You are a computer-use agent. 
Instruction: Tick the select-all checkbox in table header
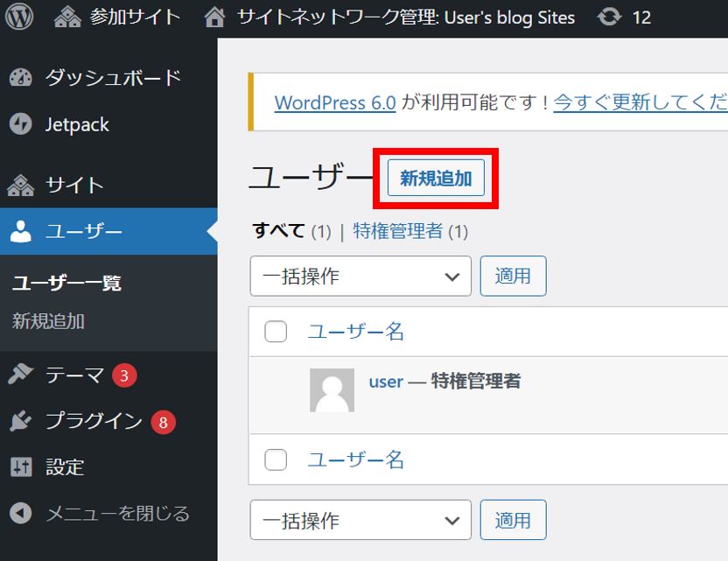pyautogui.click(x=276, y=332)
